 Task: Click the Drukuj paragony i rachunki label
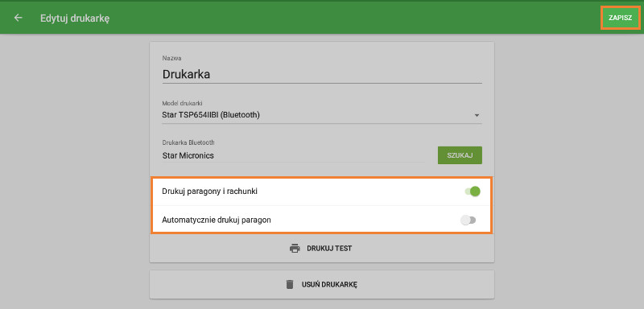(x=210, y=192)
